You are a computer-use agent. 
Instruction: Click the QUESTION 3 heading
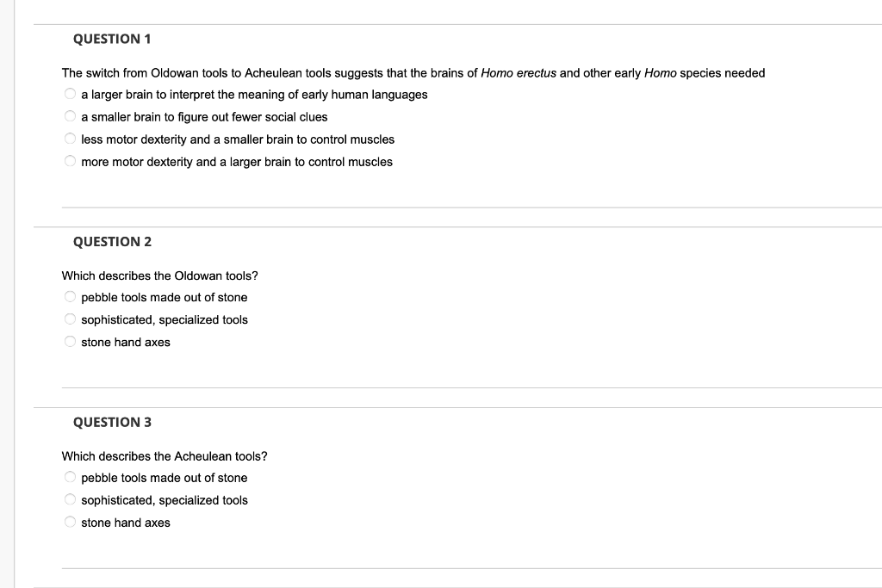click(113, 422)
